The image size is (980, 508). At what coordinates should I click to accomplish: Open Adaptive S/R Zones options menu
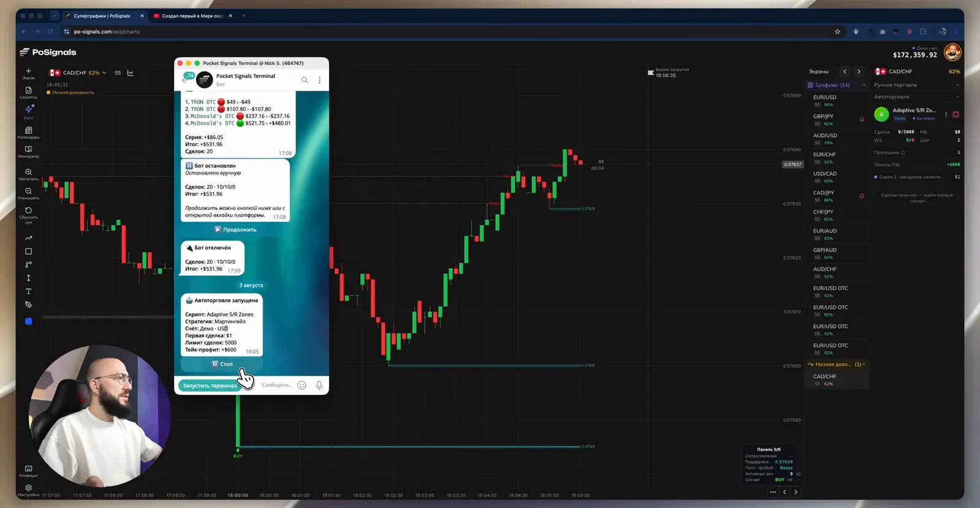946,114
